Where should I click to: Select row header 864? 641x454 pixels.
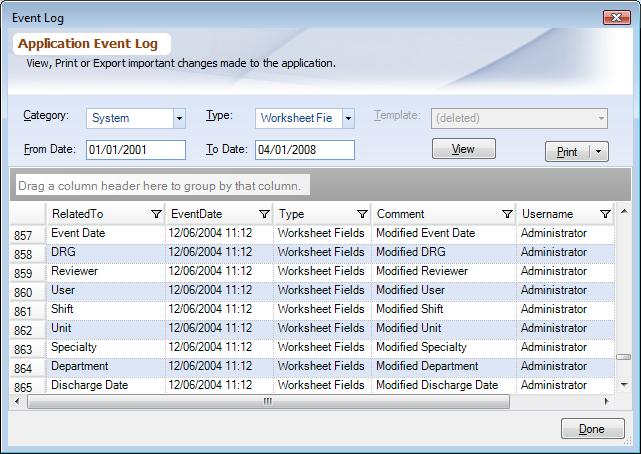[x=28, y=368]
